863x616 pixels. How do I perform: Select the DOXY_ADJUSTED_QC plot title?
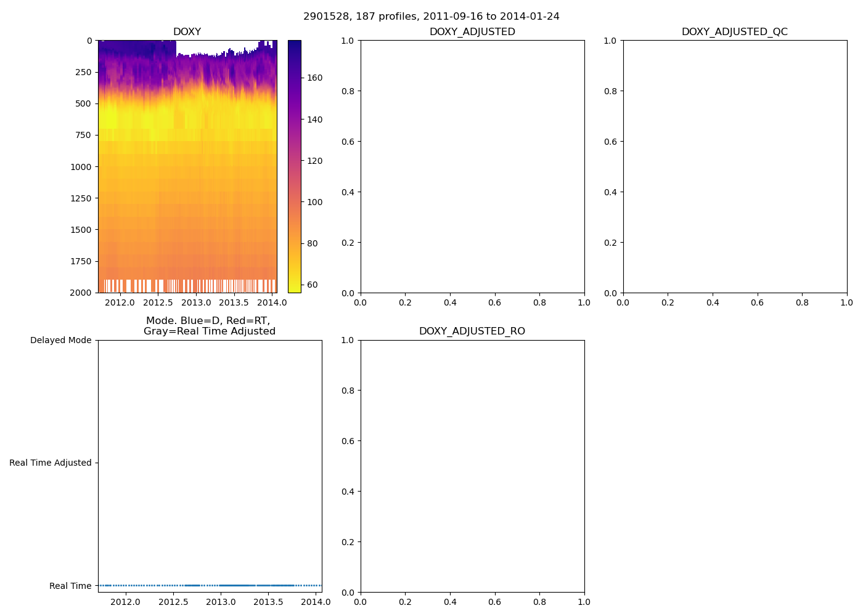pos(734,32)
